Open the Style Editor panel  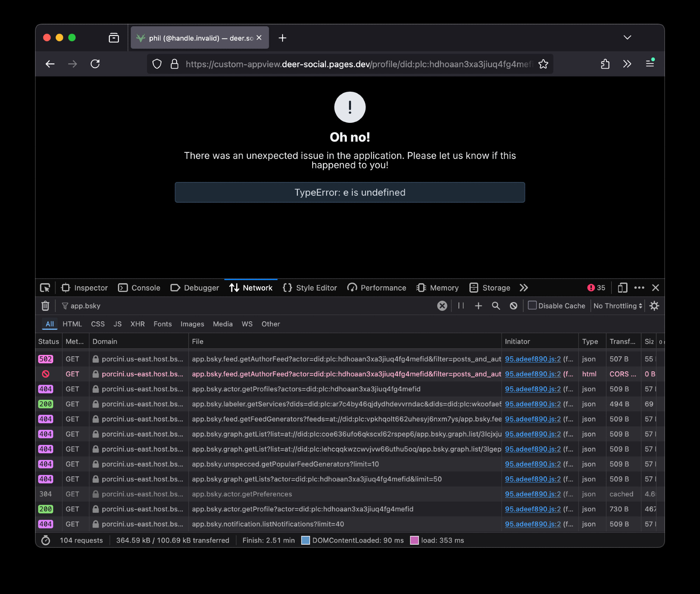(310, 288)
